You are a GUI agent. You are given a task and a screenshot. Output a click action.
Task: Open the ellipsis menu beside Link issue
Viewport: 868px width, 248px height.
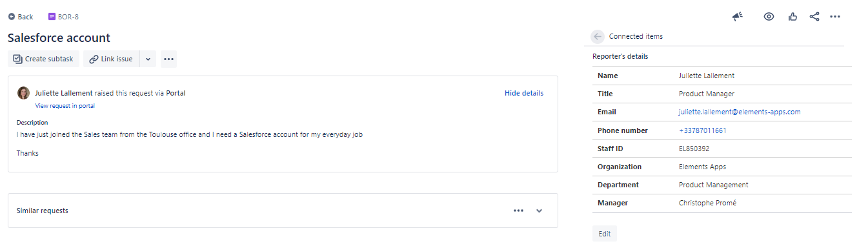[168, 59]
